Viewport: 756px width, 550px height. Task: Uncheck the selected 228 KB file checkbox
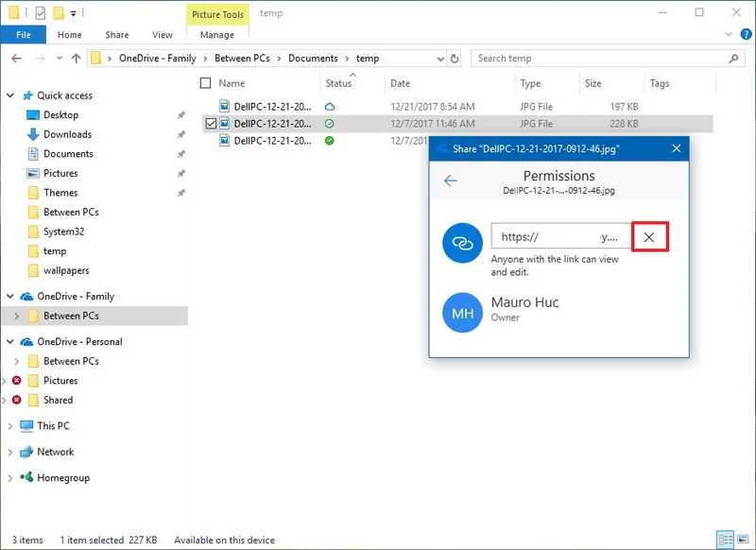point(211,124)
